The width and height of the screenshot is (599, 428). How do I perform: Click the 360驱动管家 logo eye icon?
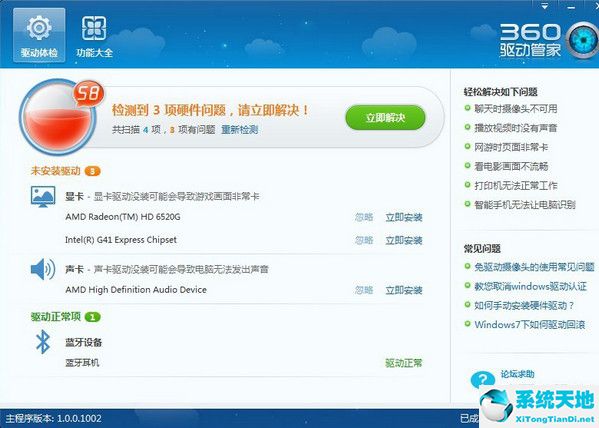tap(583, 40)
